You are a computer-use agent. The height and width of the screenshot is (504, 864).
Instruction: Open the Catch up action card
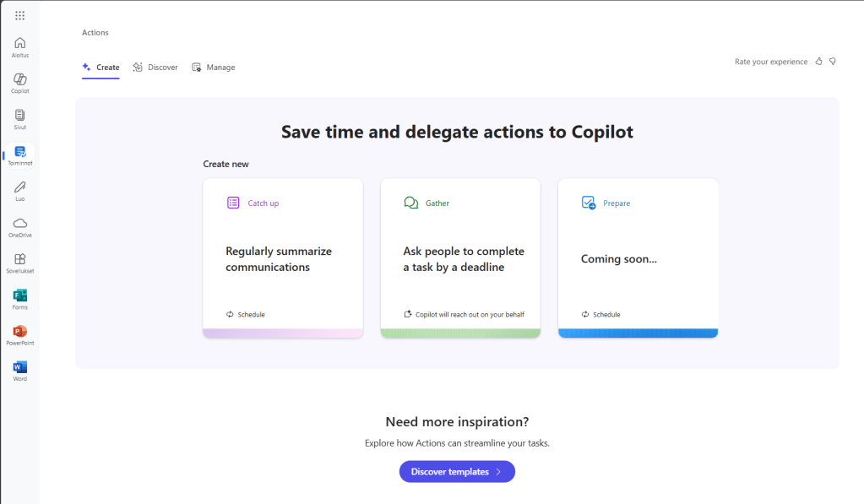[283, 257]
